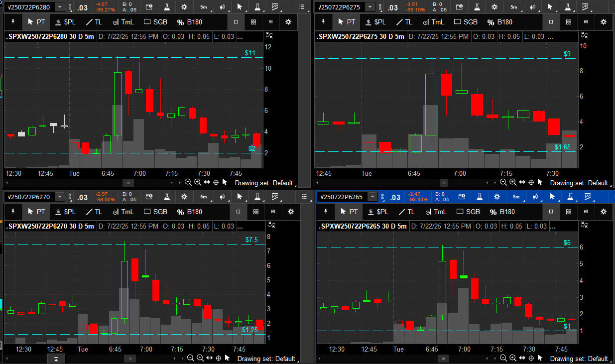
Task: Expand symbol dropdown for P6280 chart
Action: 60,7
